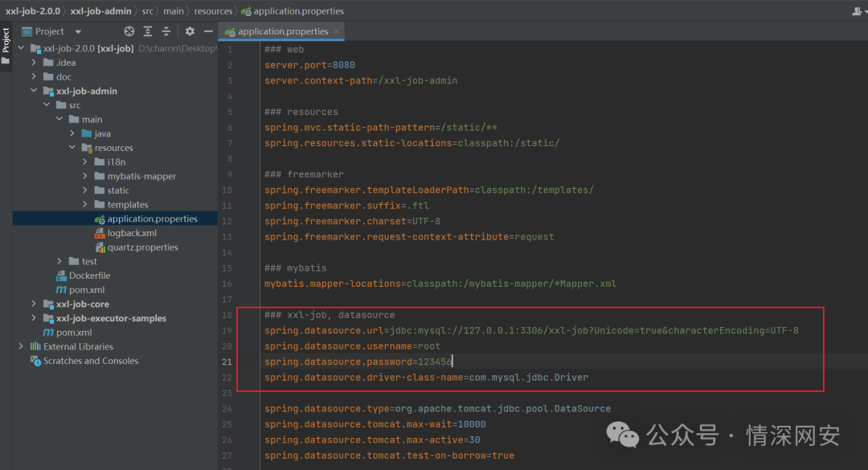
Task: Click the spring.datasource.username=root line
Action: coord(352,346)
